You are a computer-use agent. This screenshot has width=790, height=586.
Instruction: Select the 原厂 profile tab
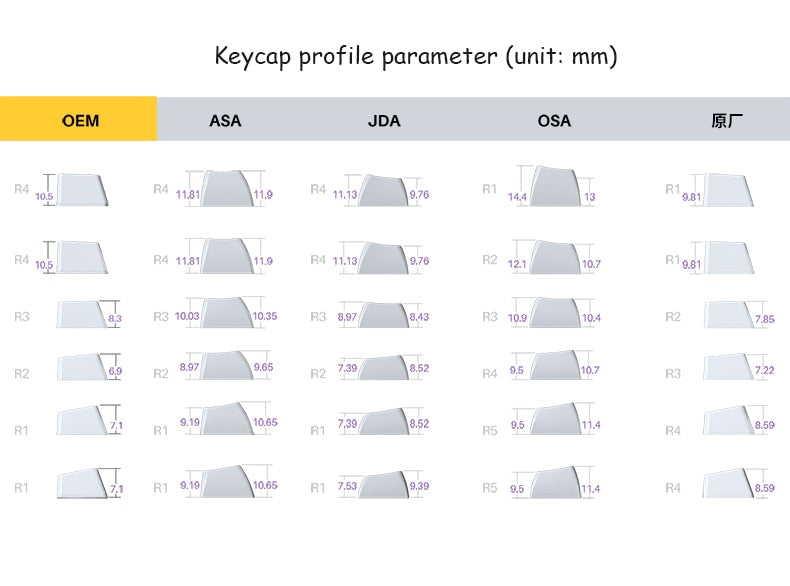[x=727, y=121]
